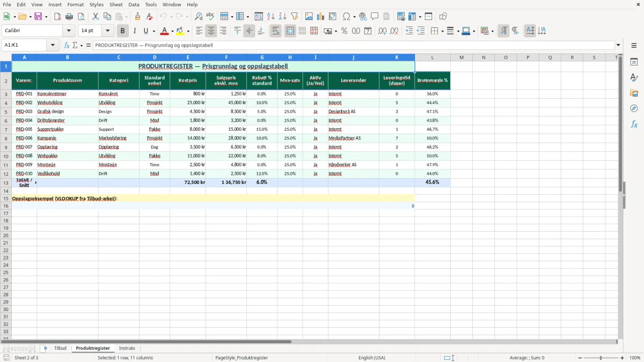Open the Font Name dropdown list

coord(69,31)
